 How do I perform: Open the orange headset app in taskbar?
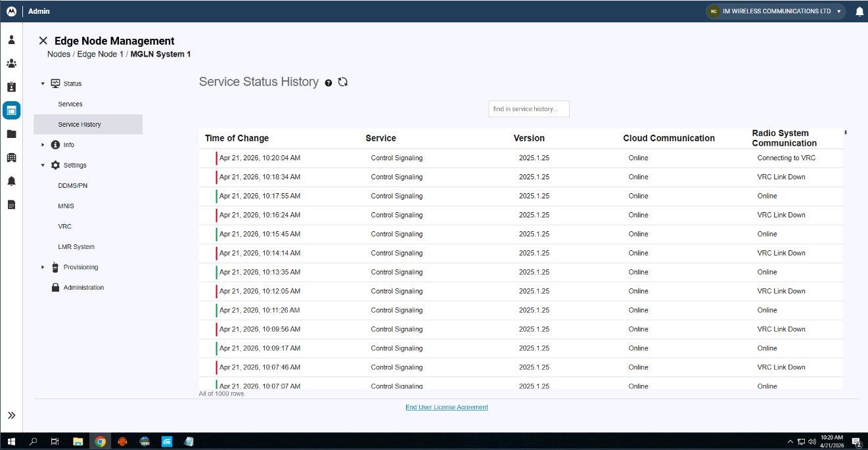click(122, 441)
